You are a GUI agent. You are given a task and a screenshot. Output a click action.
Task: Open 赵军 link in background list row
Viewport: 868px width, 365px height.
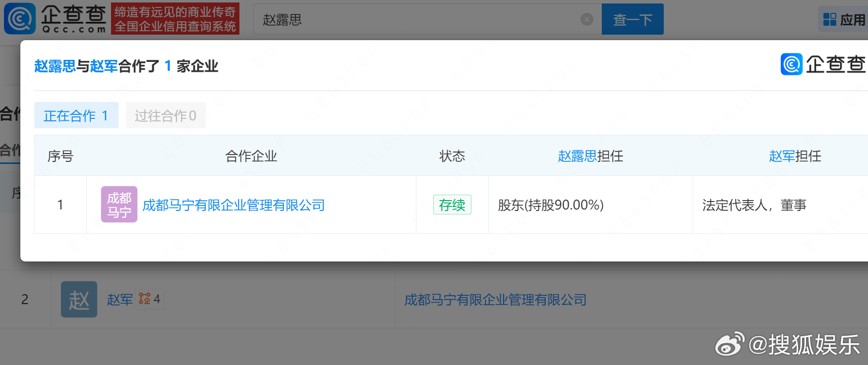[x=120, y=300]
